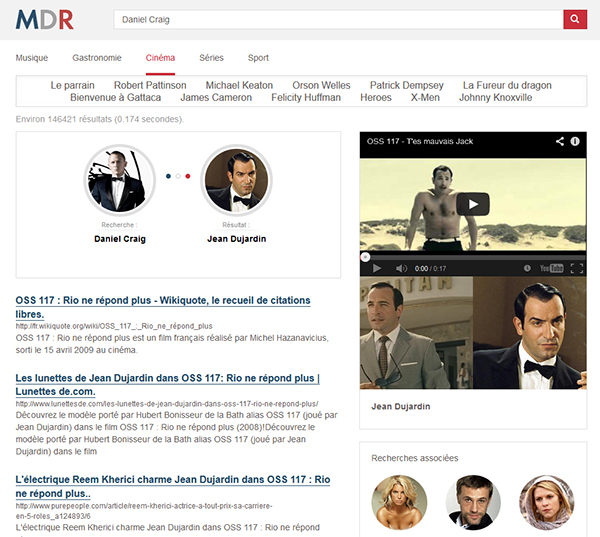Click the watch later clock icon
Screen dimensions: 600x537
click(527, 268)
